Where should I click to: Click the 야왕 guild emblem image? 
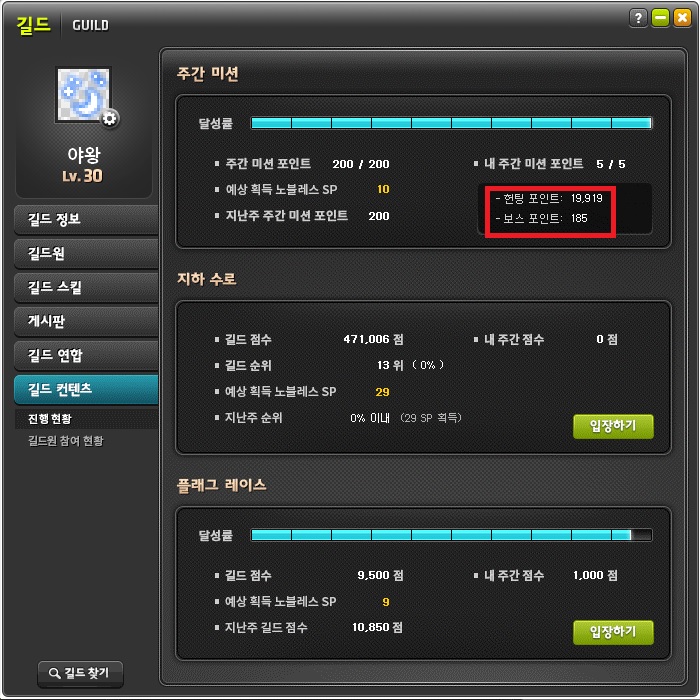coord(83,94)
